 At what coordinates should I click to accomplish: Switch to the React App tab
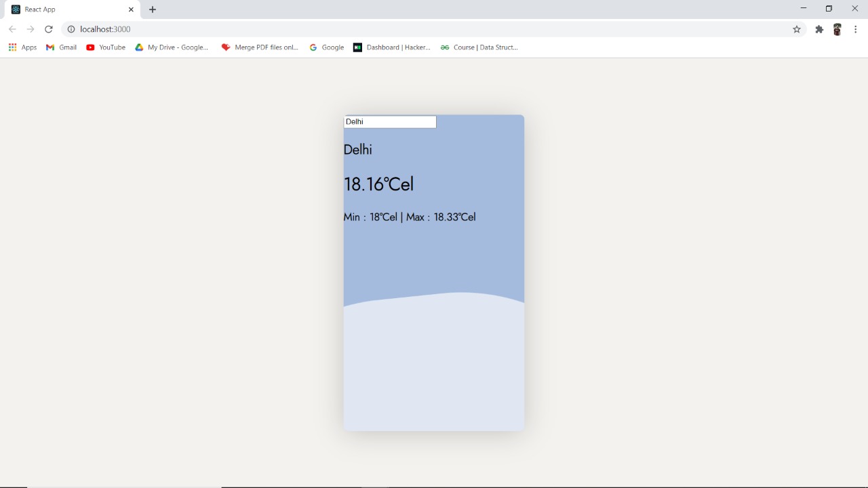(68, 9)
